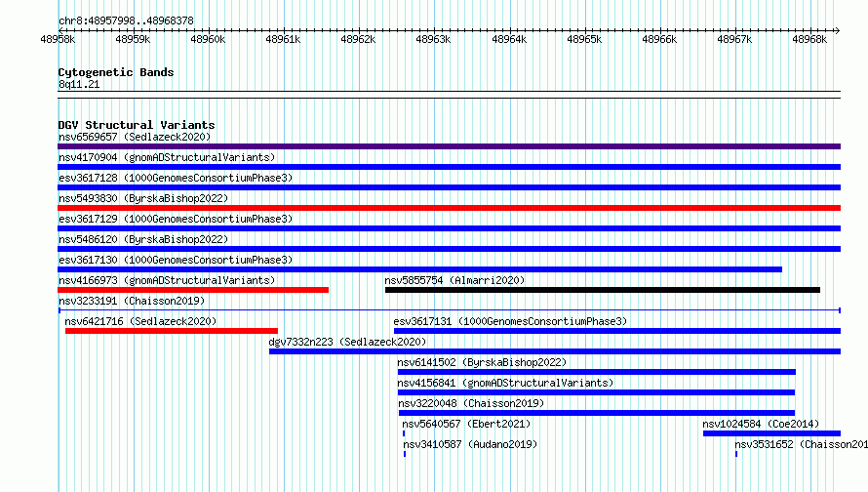Click the 48964k ruler tick label
The height and width of the screenshot is (492, 868).
pyautogui.click(x=509, y=39)
